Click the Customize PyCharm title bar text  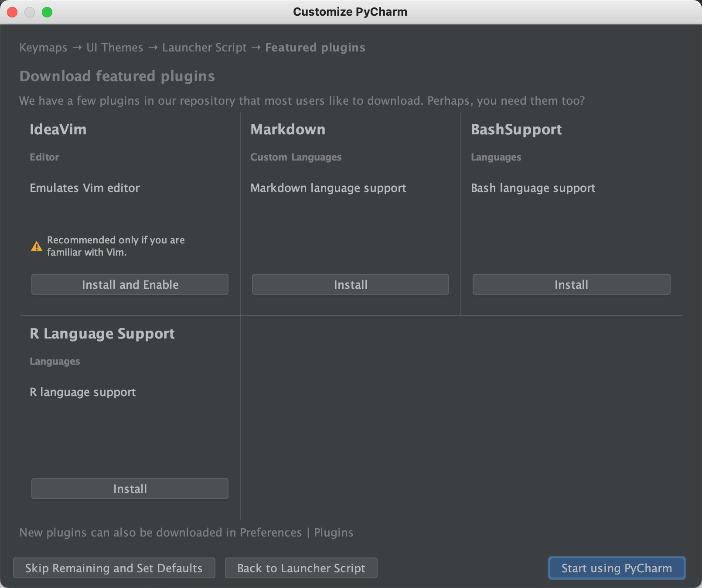(x=351, y=12)
